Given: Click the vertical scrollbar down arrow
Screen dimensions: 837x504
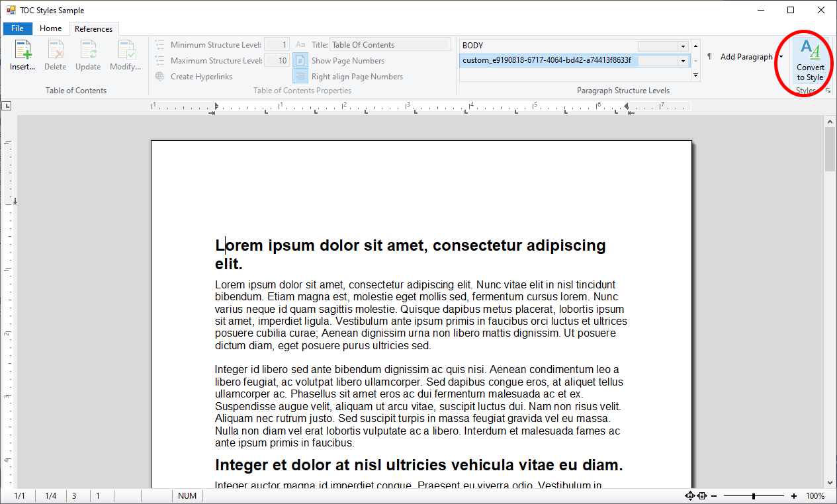Looking at the screenshot, I should coord(830,483).
